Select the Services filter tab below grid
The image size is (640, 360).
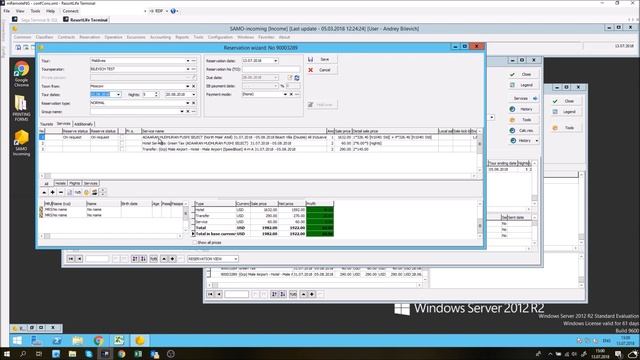tap(91, 184)
